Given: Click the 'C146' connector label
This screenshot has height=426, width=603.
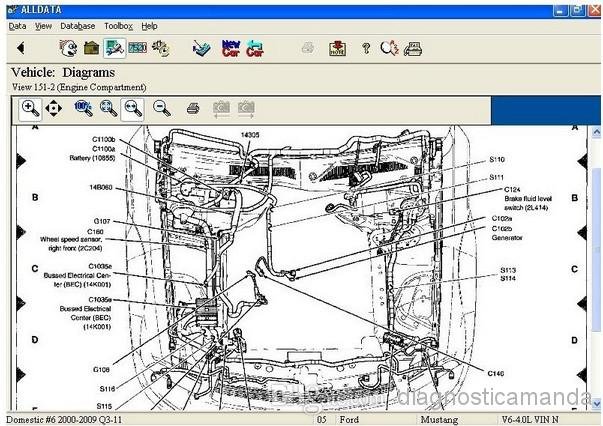Looking at the screenshot, I should (496, 373).
